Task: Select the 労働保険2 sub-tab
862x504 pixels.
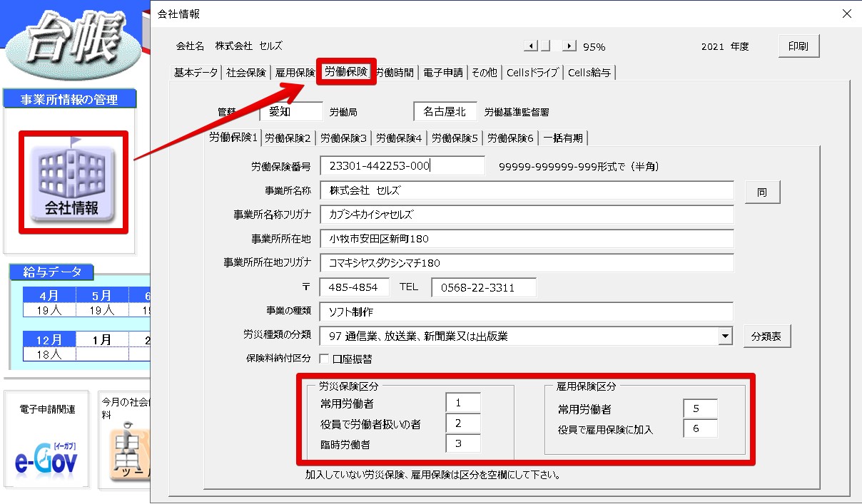Action: point(288,138)
